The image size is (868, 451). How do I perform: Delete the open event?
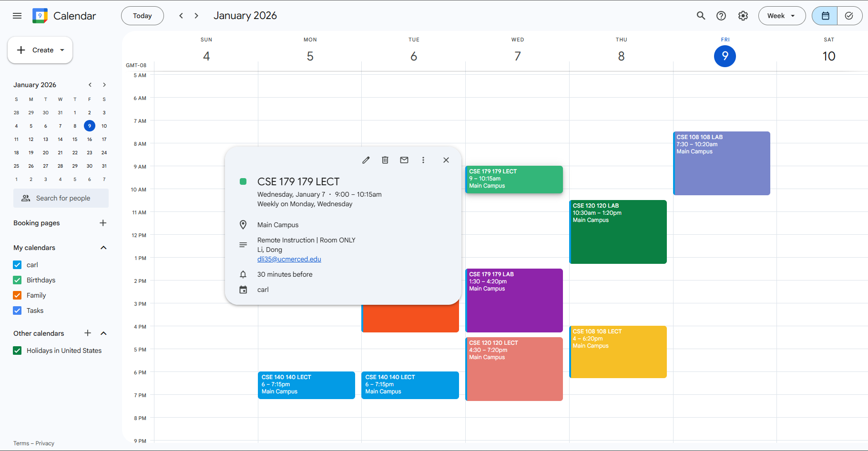point(385,160)
